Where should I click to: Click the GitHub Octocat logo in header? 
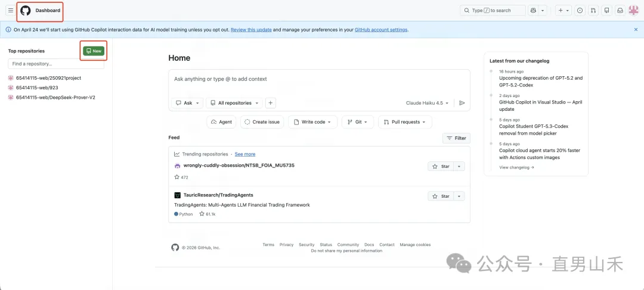pos(26,11)
